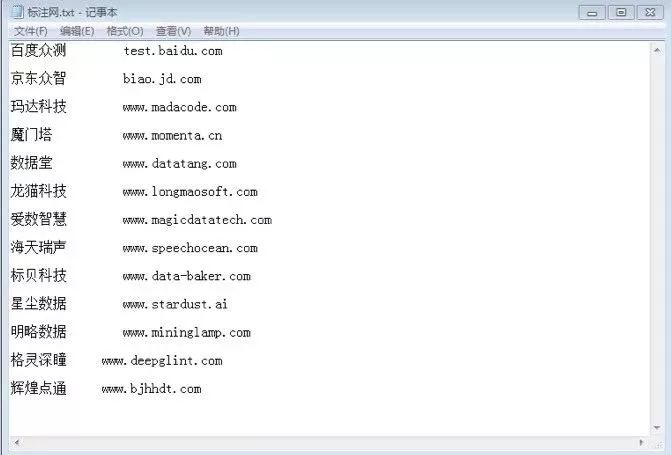Click the text 海天瑞声
The height and width of the screenshot is (455, 671).
(39, 247)
